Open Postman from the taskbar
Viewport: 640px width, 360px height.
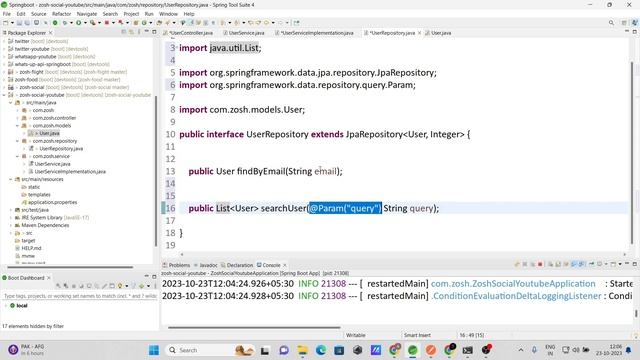pos(431,350)
